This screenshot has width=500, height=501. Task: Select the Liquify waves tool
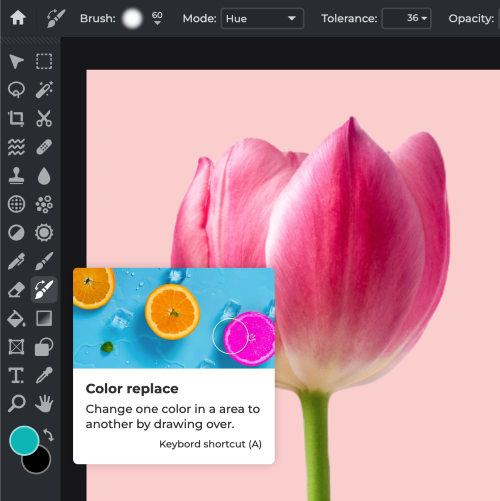(16, 147)
